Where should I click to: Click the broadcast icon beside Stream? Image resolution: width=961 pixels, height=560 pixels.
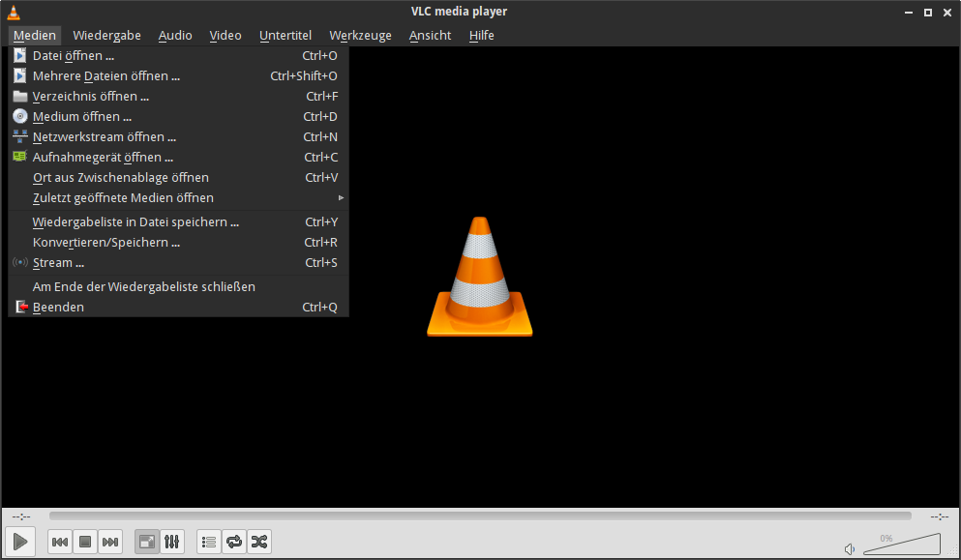coord(20,262)
